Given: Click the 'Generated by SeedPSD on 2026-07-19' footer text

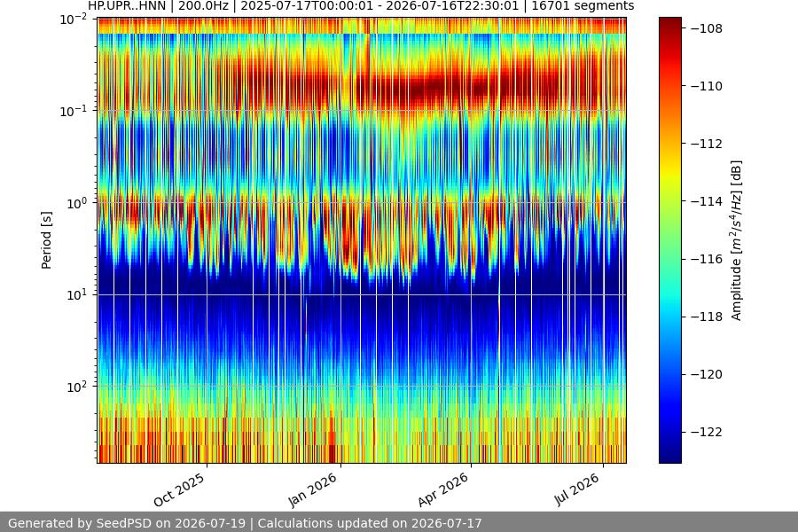Looking at the screenshot, I should tap(127, 523).
